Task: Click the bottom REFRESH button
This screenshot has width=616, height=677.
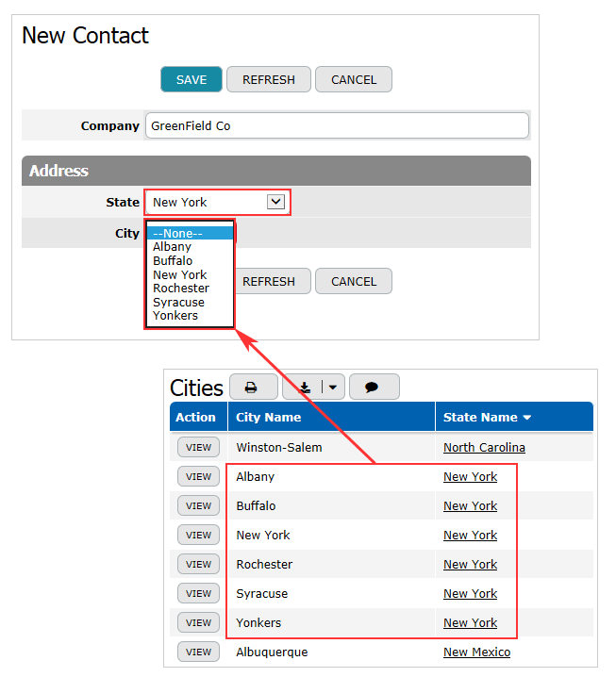Action: point(272,282)
